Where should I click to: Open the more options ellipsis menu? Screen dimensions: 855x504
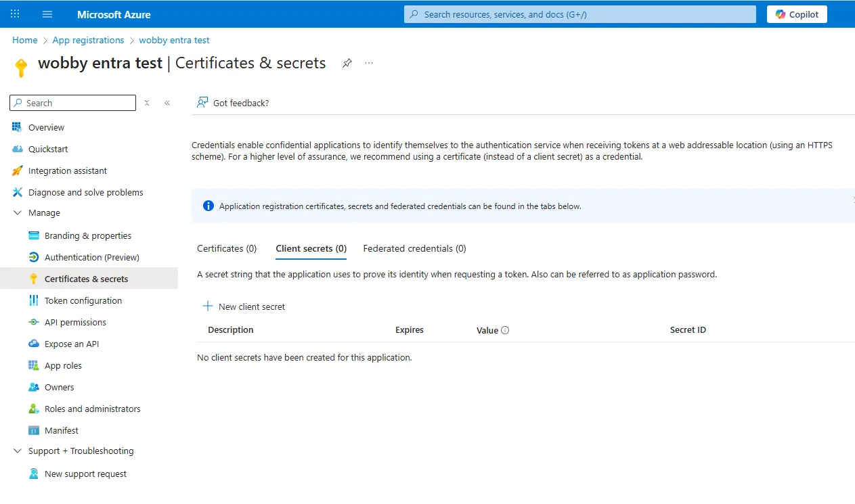369,63
